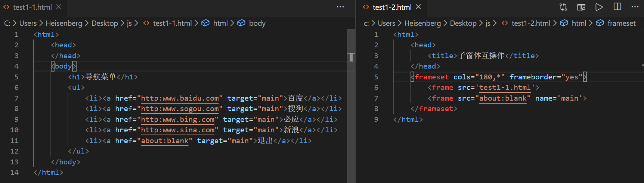Select the frameset breadcrumb in right editor
The image size is (644, 183).
coord(621,23)
